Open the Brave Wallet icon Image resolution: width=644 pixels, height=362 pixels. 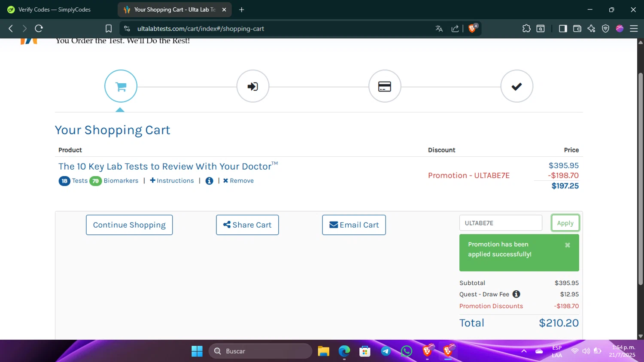point(577,28)
